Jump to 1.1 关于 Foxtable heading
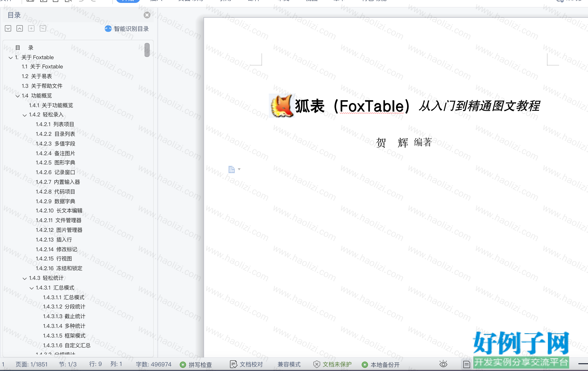The image size is (588, 371). 42,67
